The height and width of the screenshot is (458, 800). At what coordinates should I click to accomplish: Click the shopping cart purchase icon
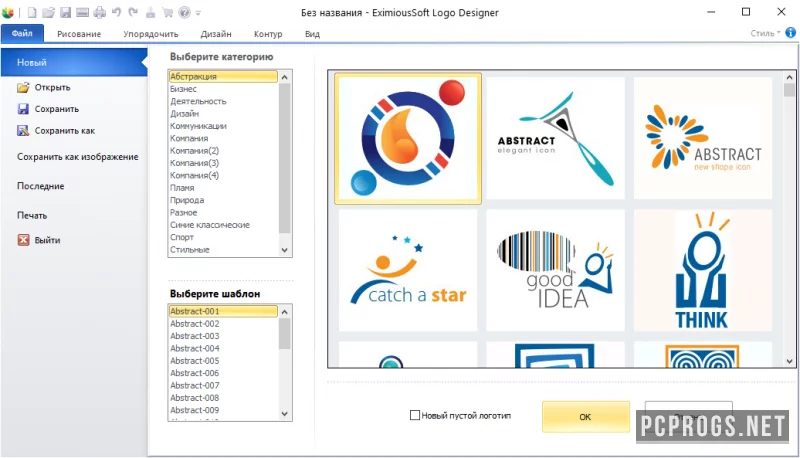[167, 12]
